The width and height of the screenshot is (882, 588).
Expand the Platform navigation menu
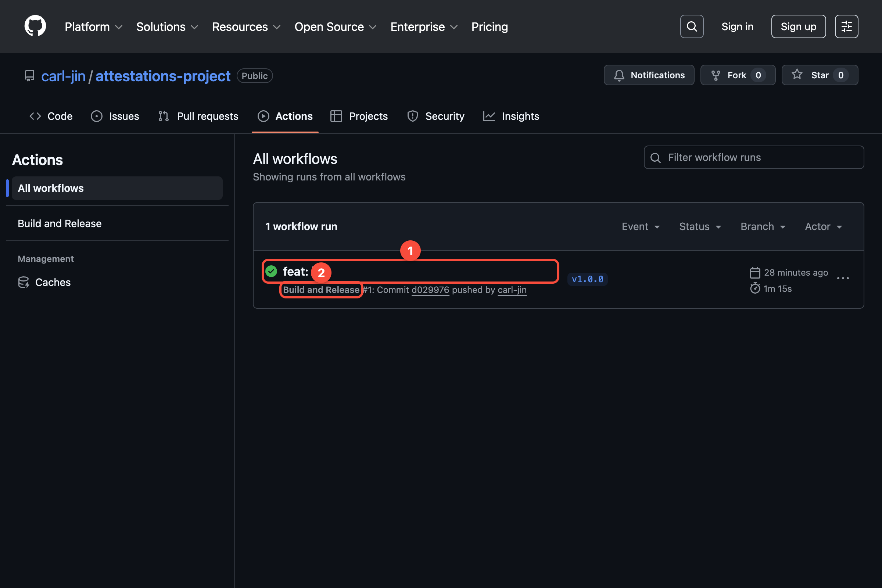click(93, 26)
